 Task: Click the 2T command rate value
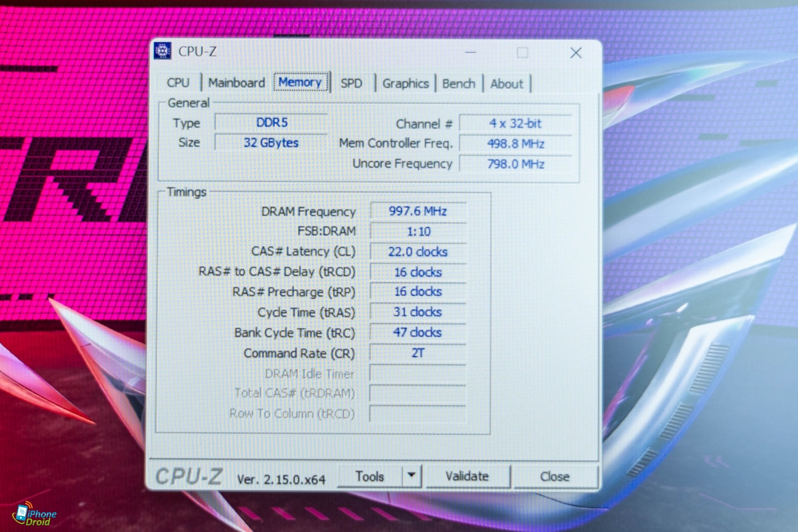coord(418,352)
